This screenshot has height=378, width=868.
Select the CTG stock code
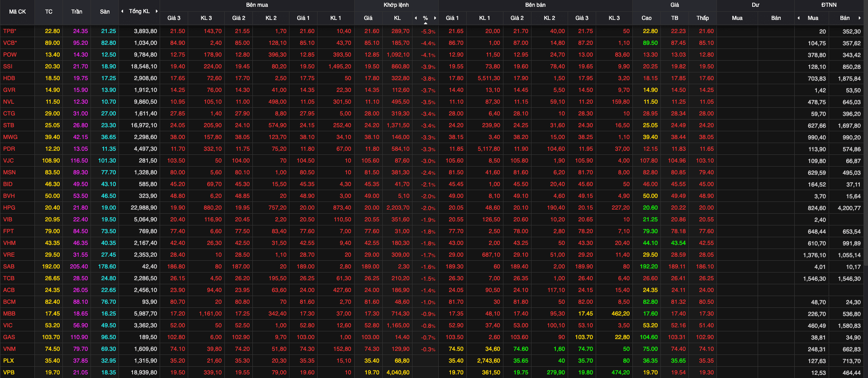(x=9, y=114)
